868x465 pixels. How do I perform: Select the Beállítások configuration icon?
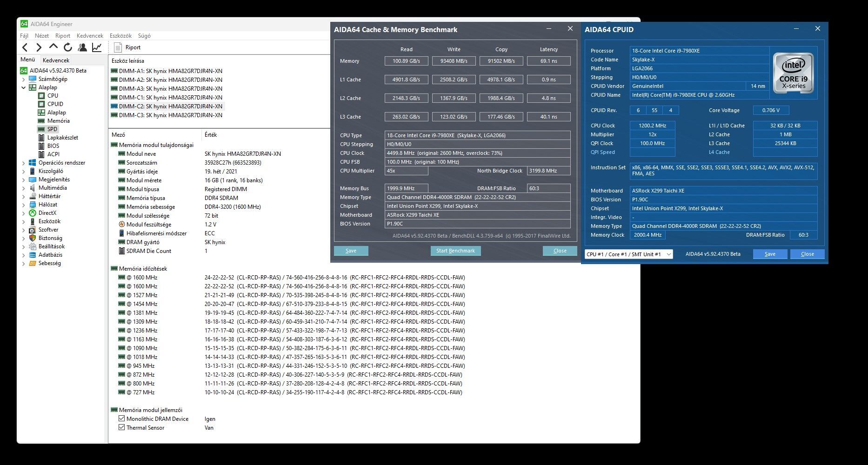(x=32, y=246)
